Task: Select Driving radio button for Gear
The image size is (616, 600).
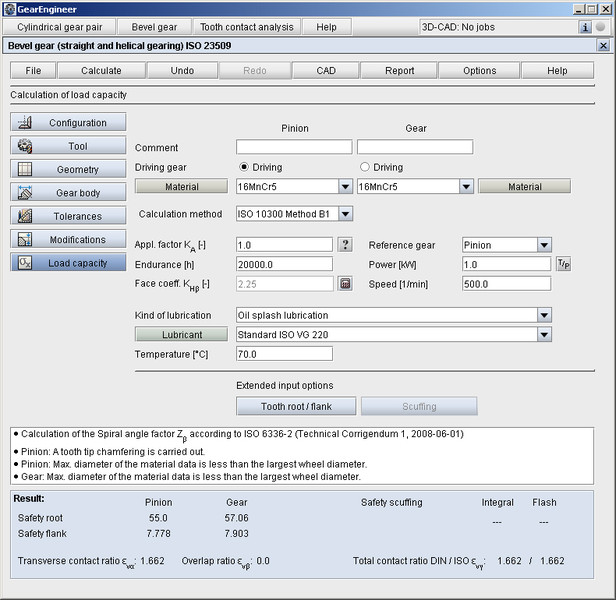Action: tap(364, 167)
